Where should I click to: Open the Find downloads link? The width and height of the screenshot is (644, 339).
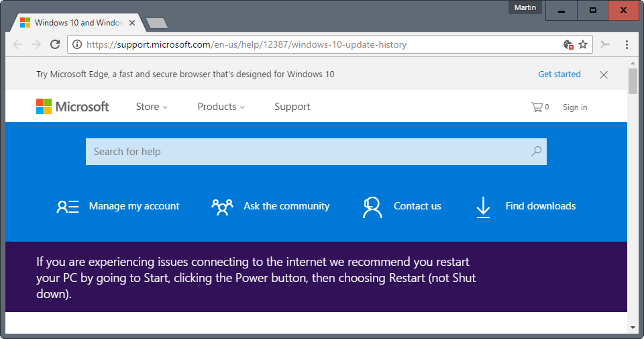pos(541,206)
